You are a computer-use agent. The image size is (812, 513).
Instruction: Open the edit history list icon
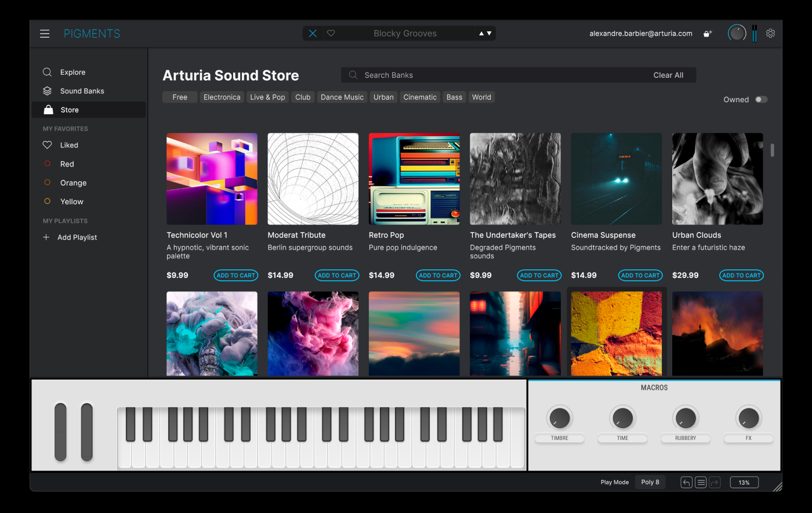click(x=701, y=482)
